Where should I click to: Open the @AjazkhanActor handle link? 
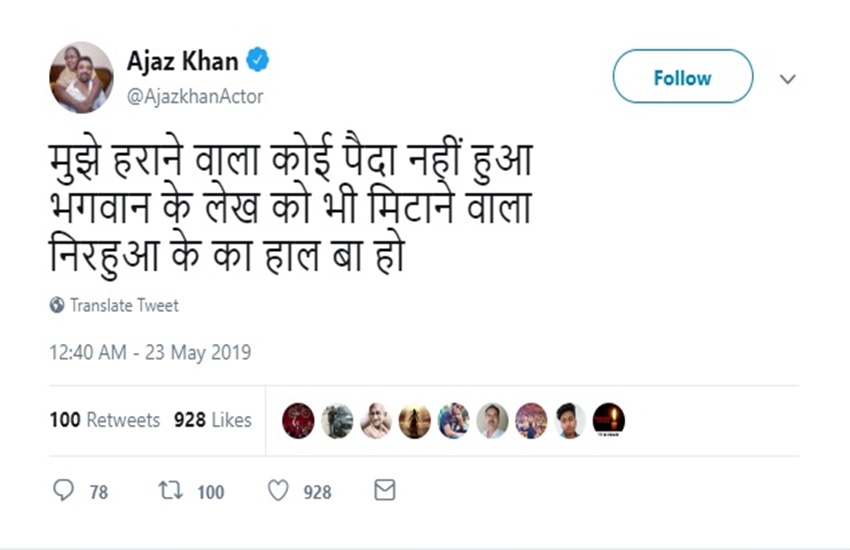(x=195, y=96)
